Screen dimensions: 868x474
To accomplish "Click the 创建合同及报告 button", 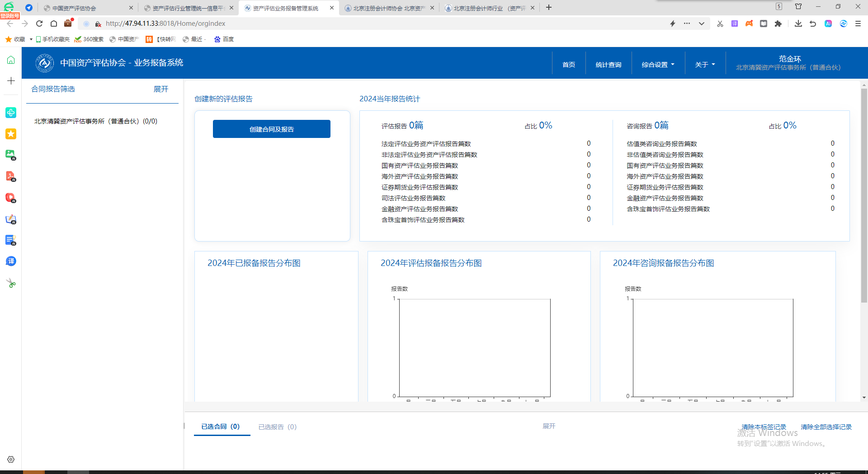I will pyautogui.click(x=272, y=129).
